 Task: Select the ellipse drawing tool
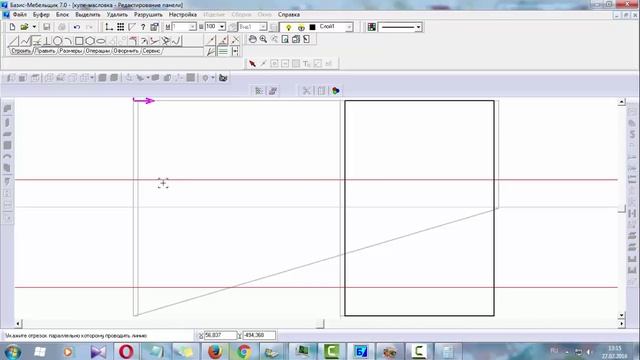[x=101, y=41]
